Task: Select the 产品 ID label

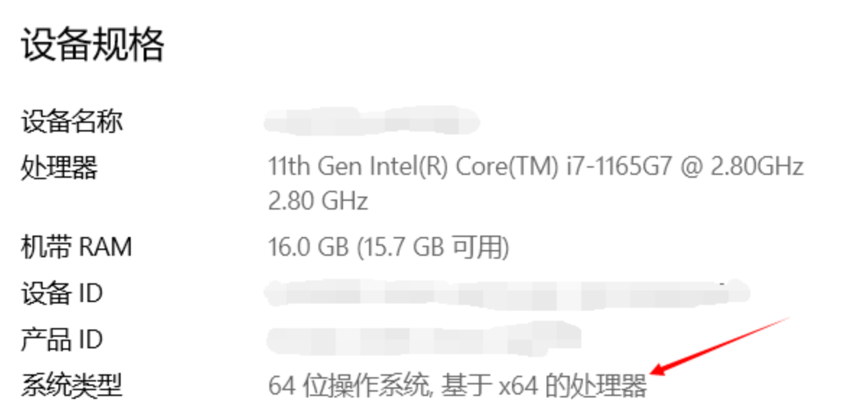Action: coord(61,340)
